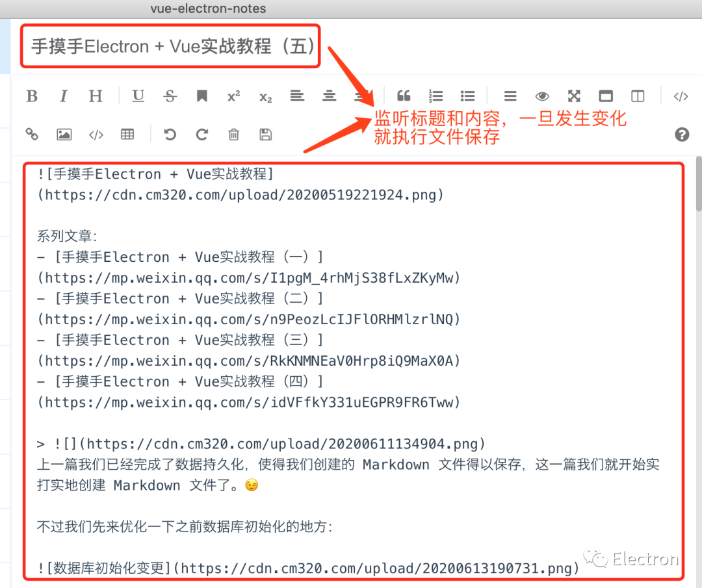Image resolution: width=702 pixels, height=588 pixels.
Task: Toggle preview with the eye icon
Action: 542,96
